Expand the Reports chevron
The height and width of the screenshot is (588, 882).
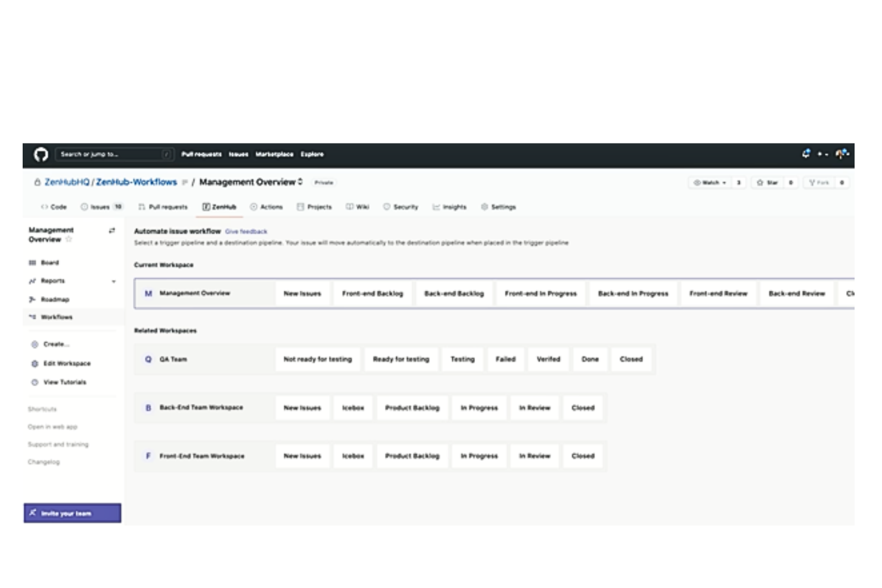pos(113,282)
